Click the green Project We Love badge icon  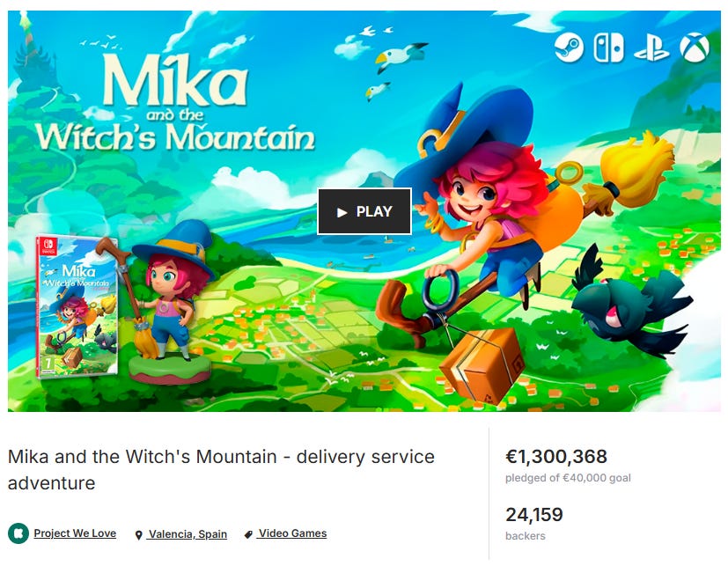pos(18,533)
